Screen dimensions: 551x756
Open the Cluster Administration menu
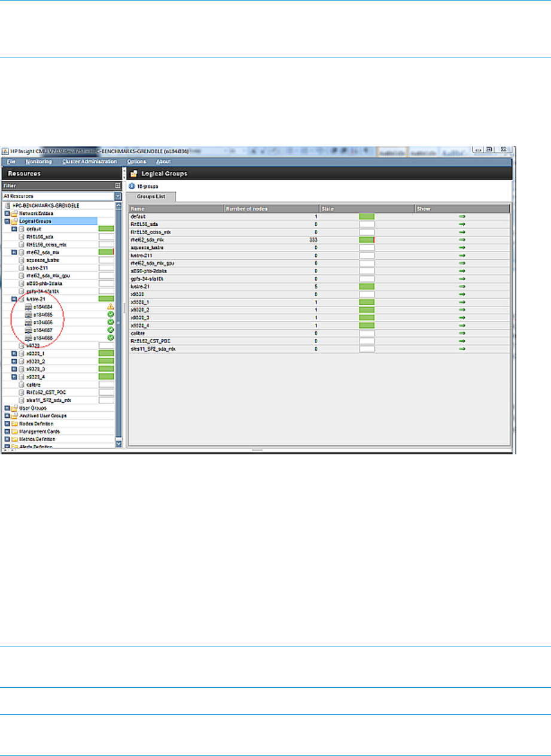89,162
